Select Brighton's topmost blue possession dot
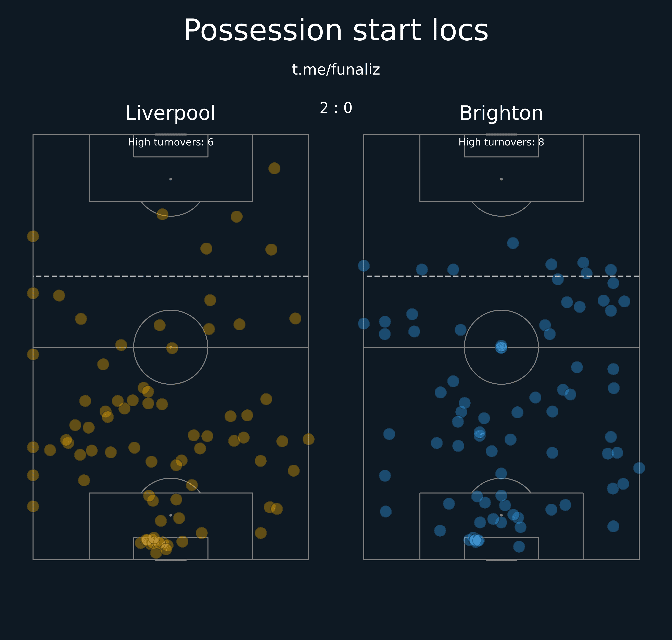Screen dimensions: 672x640 [513, 243]
